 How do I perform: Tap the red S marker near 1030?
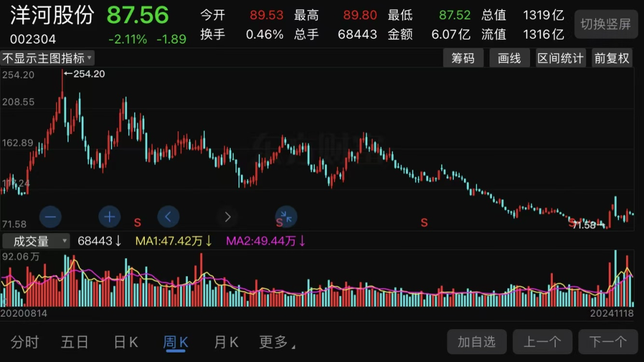click(425, 222)
